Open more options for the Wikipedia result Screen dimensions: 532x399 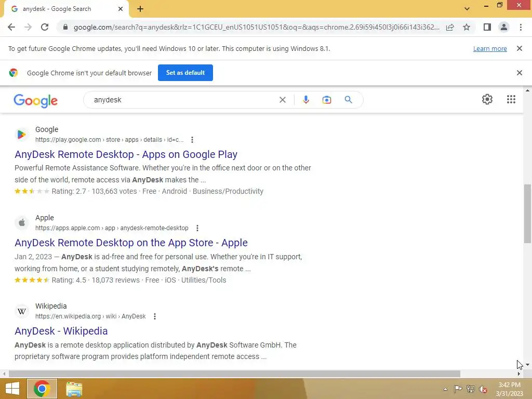(155, 316)
